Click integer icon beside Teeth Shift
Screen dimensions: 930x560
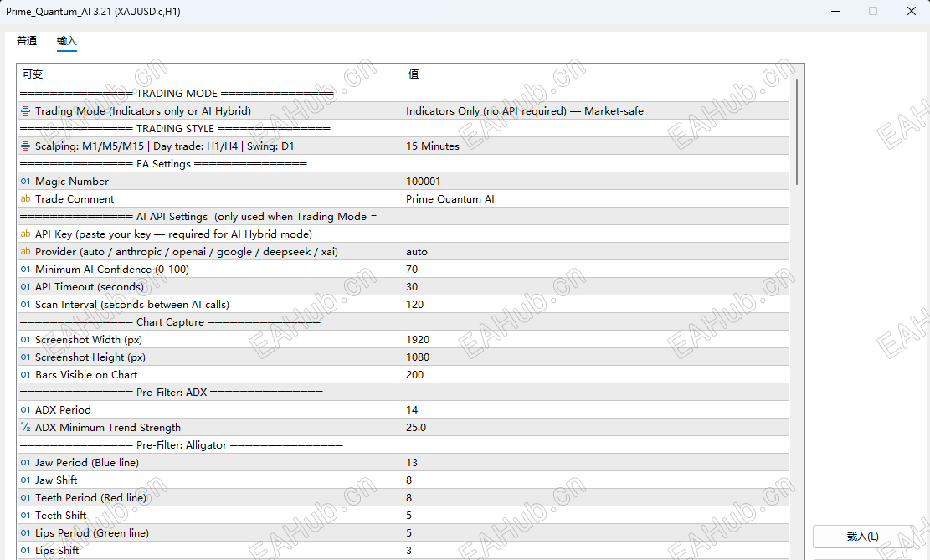click(x=25, y=516)
